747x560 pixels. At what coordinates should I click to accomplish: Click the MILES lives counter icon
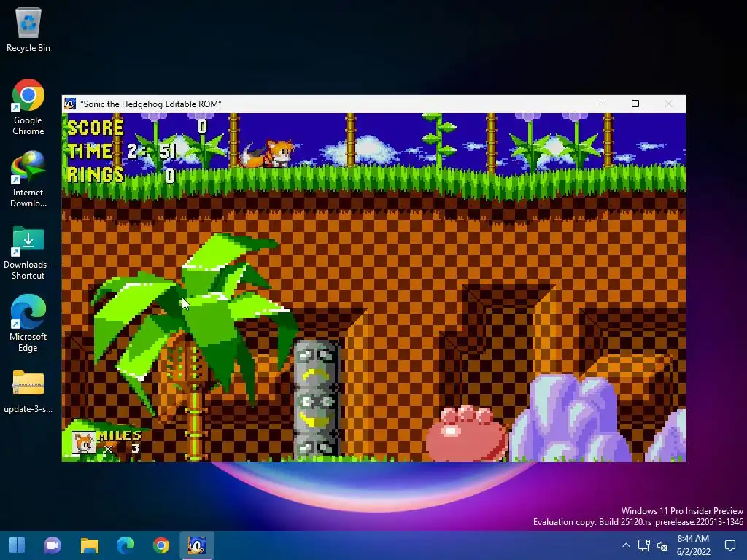[x=84, y=443]
